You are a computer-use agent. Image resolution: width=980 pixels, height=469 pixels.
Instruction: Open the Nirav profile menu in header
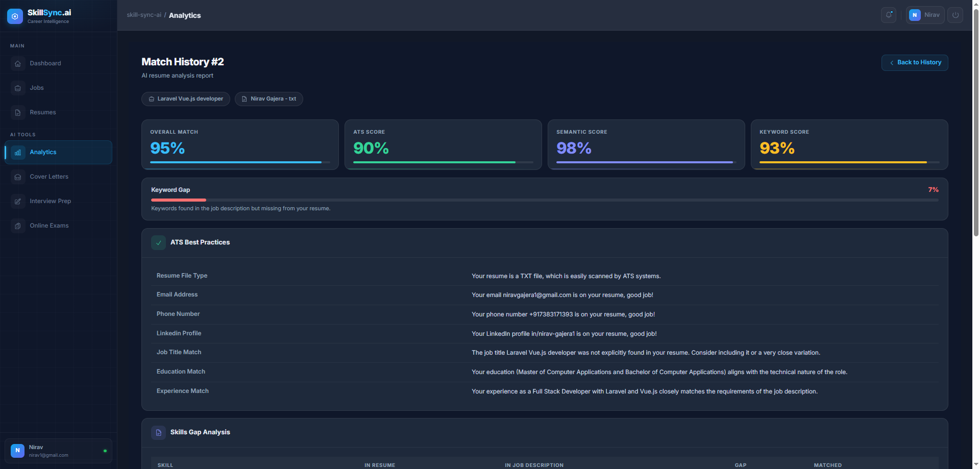[925, 15]
